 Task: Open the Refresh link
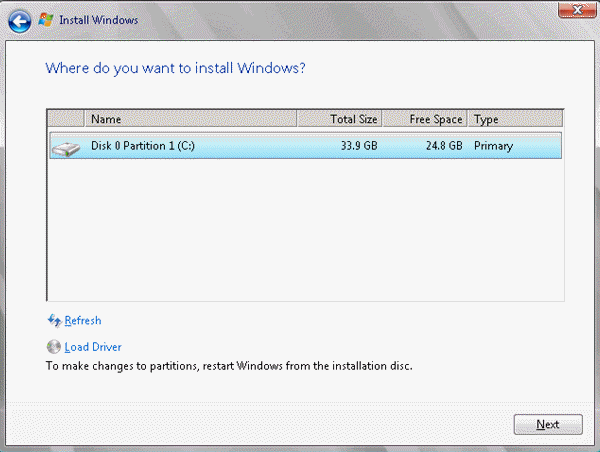[83, 320]
